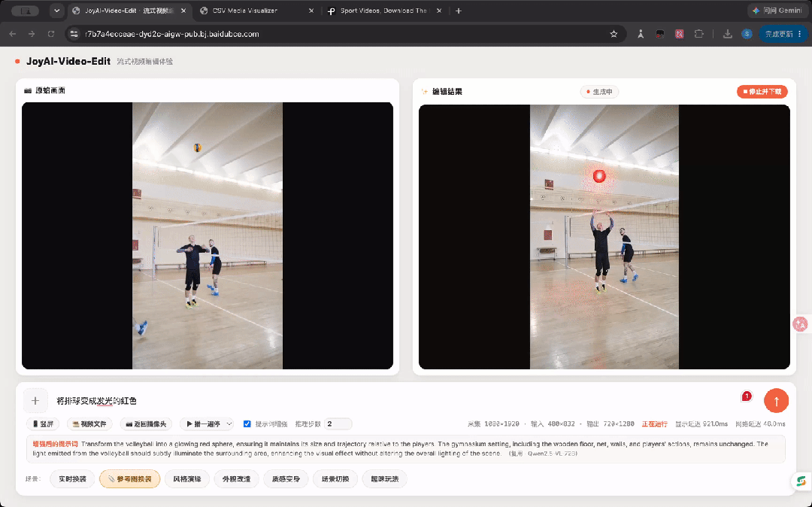Click the 正在运行 running status text
812x507 pixels.
(655, 424)
